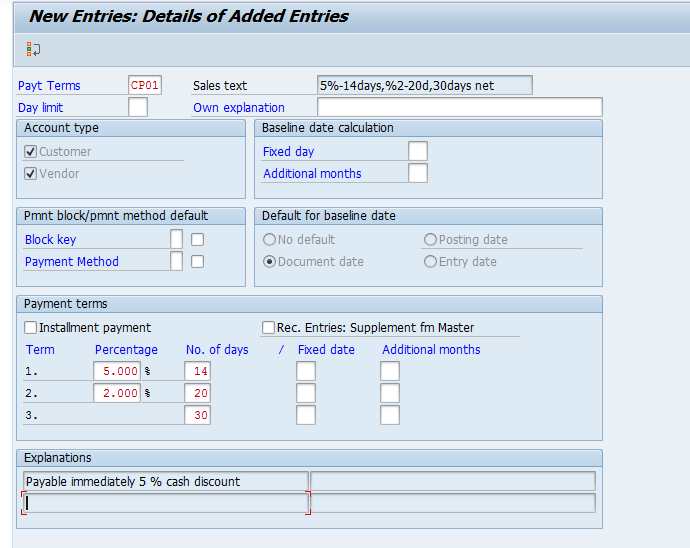This screenshot has height=548, width=690.
Task: Click term 2 days field 20
Action: [x=197, y=393]
